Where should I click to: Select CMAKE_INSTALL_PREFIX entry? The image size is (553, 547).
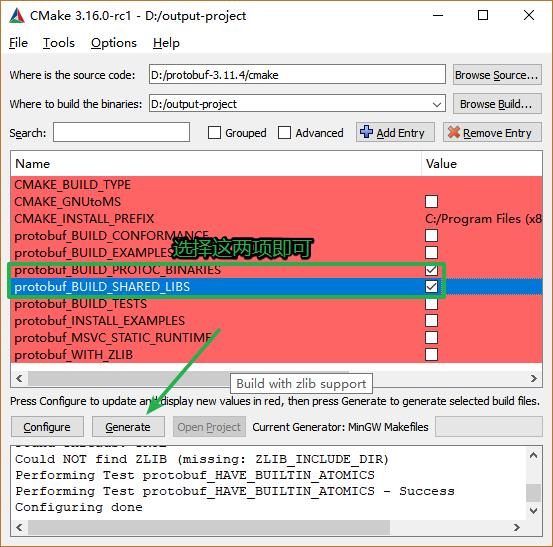pos(84,219)
